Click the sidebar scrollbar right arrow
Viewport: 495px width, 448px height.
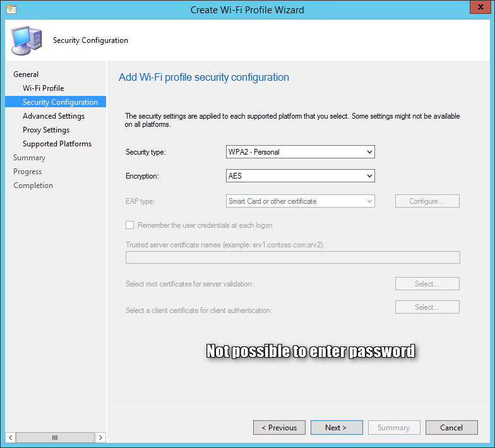coord(100,437)
